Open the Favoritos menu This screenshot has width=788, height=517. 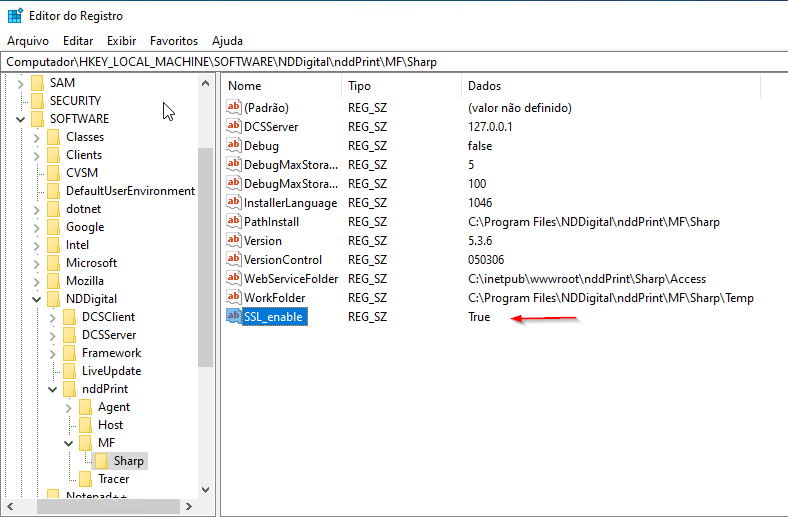[x=174, y=41]
